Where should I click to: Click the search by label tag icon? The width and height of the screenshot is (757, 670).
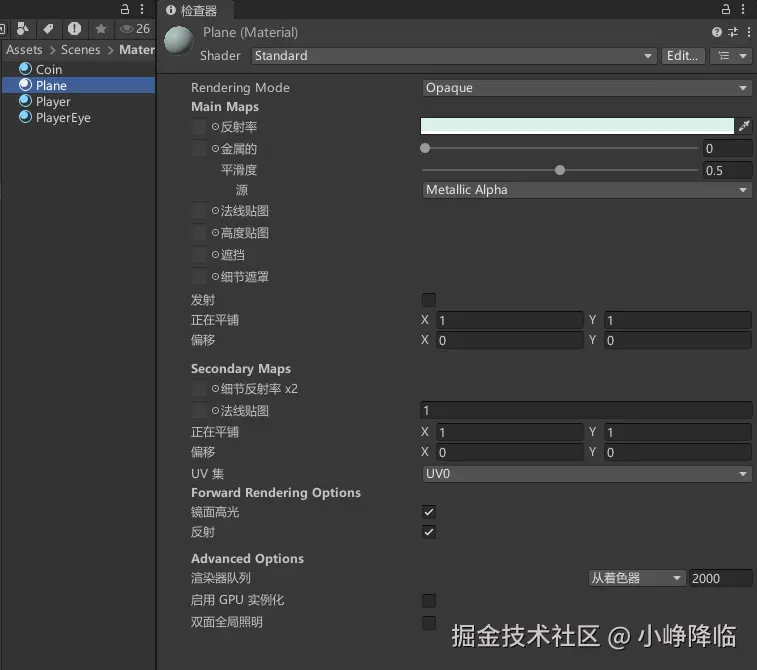[x=47, y=29]
